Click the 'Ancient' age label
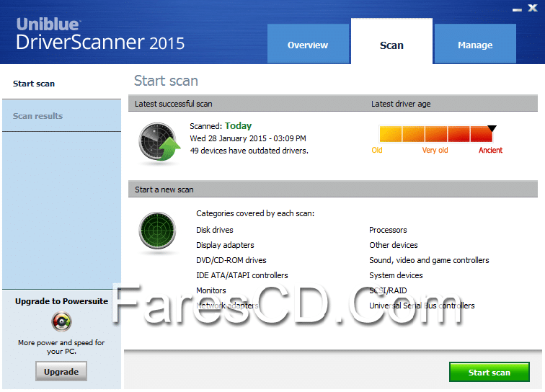The image size is (545, 392). (x=490, y=150)
